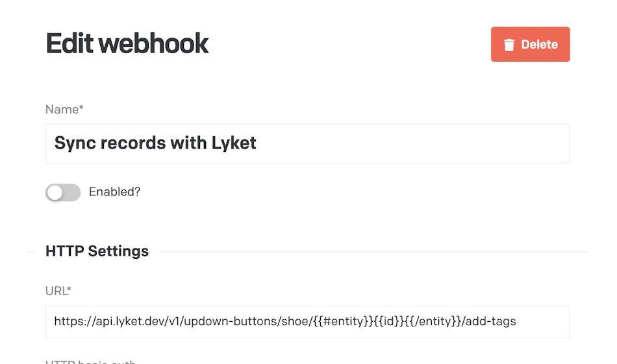Click the "Enabled?" label text
This screenshot has height=364, width=617.
(114, 192)
